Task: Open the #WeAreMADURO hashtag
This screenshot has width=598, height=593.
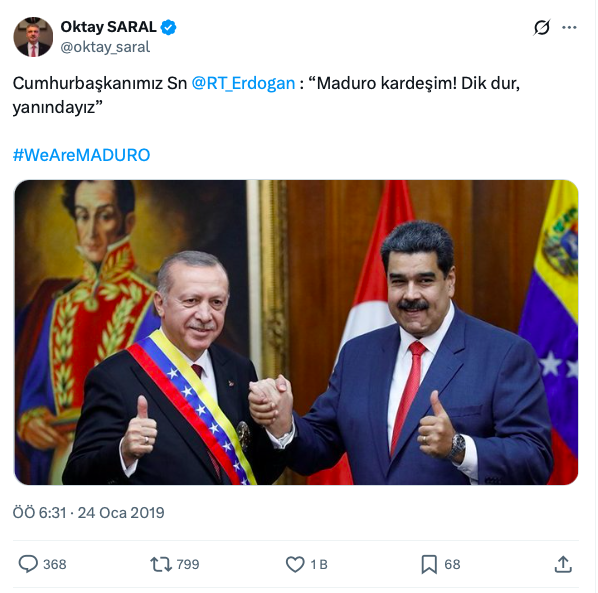Action: pyautogui.click(x=82, y=155)
